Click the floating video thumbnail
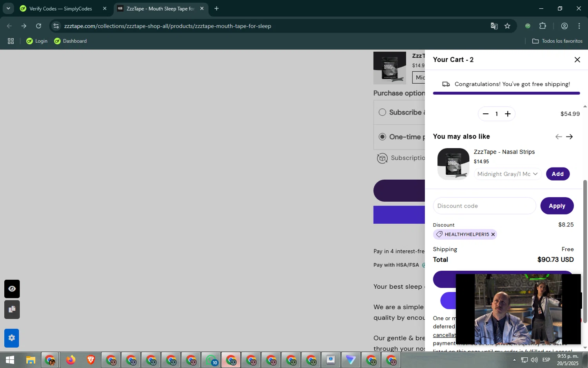Screen dimensions: 588x368 point(518,309)
